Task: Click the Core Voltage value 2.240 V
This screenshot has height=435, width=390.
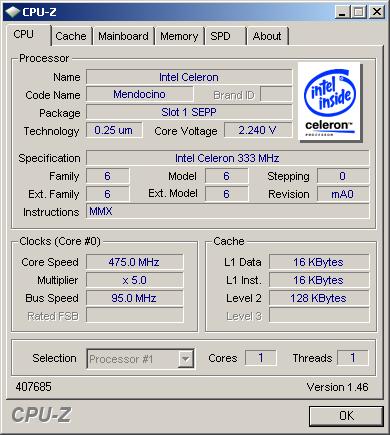Action: pyautogui.click(x=258, y=130)
